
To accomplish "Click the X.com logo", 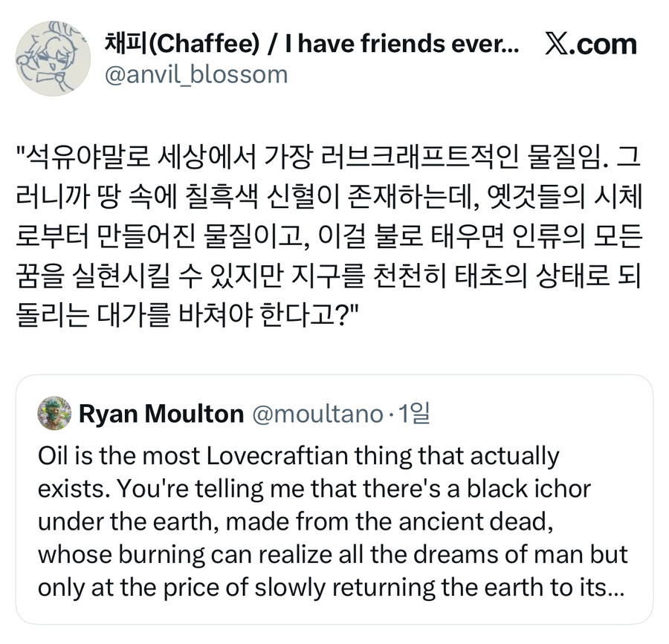I will [x=589, y=44].
